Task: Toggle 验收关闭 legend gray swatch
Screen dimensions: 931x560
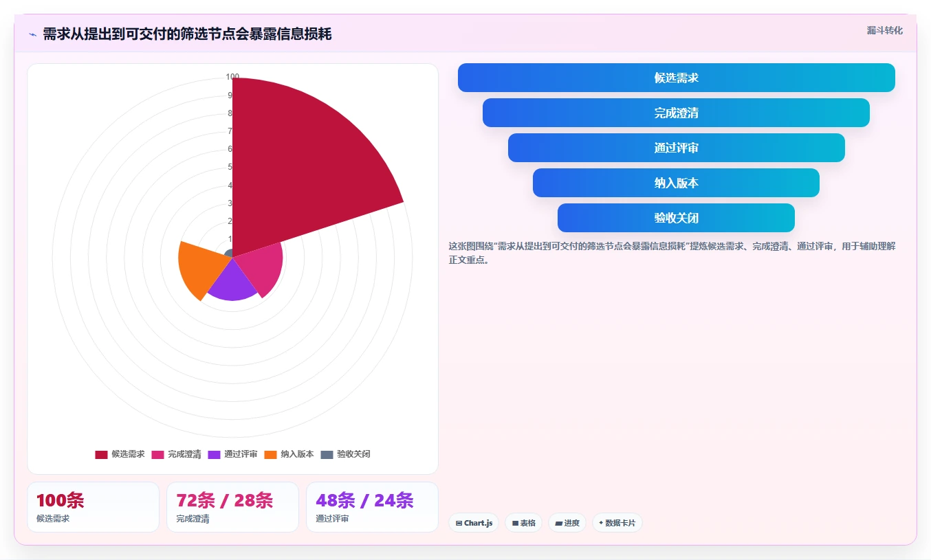Action: [327, 454]
